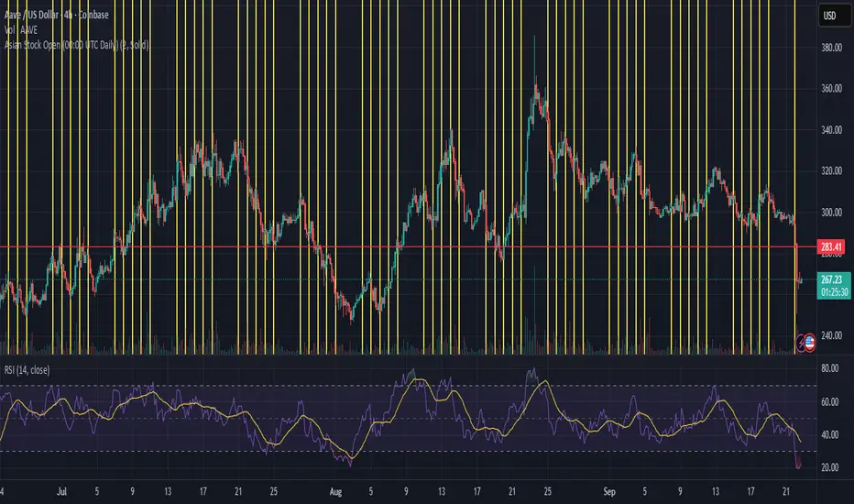Click the 320.00 price scale label
854x504 pixels.
coord(832,170)
